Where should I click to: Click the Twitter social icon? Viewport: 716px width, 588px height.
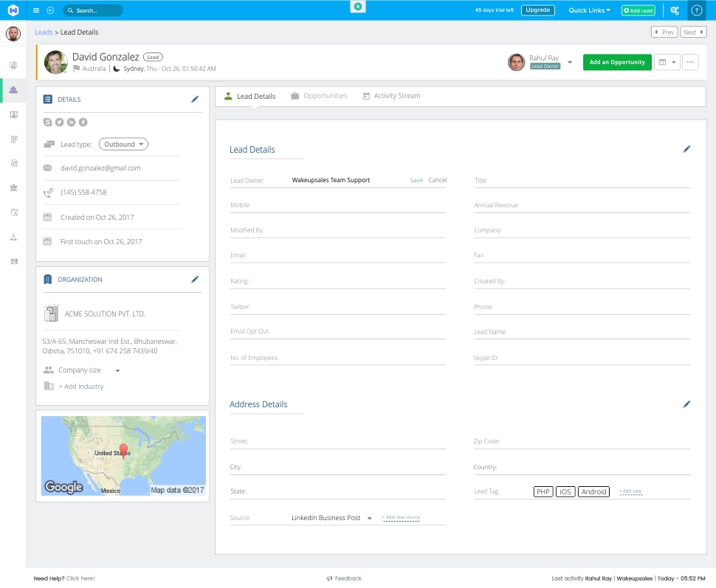59,122
